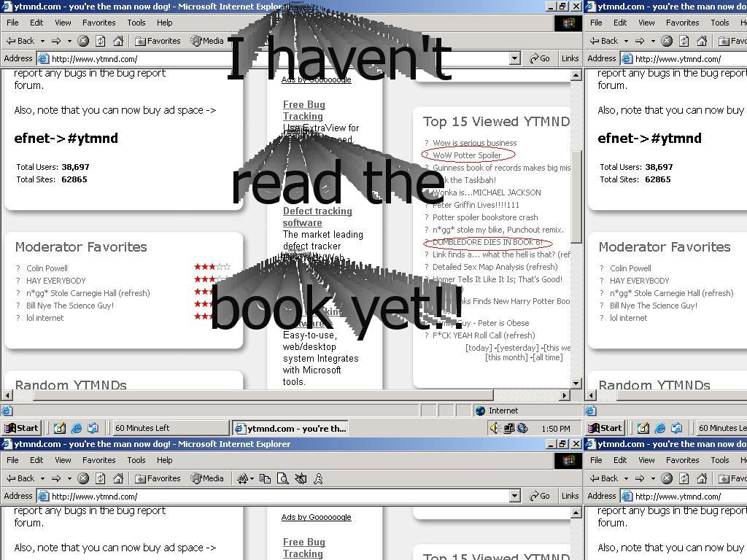Click Refresh icon in bottom-left browser window
The width and height of the screenshot is (747, 560).
101,478
